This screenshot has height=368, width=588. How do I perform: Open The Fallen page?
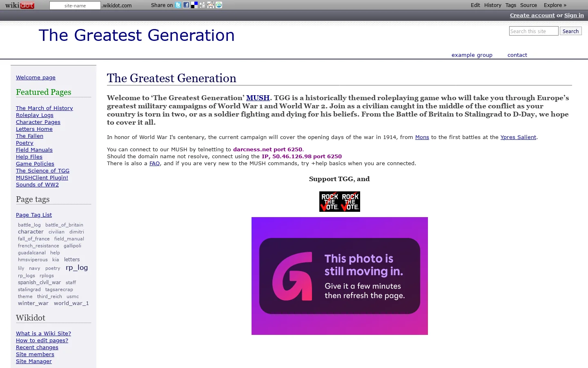(29, 136)
